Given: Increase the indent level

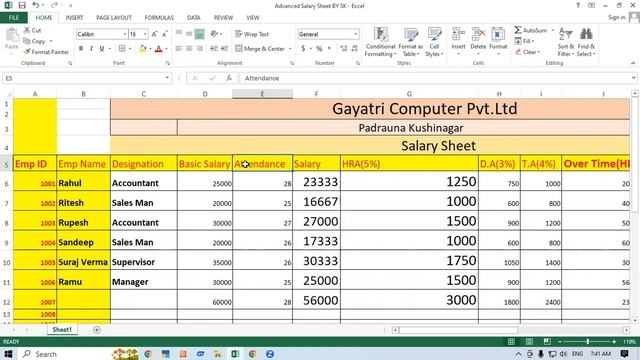Looking at the screenshot, I should tap(224, 49).
